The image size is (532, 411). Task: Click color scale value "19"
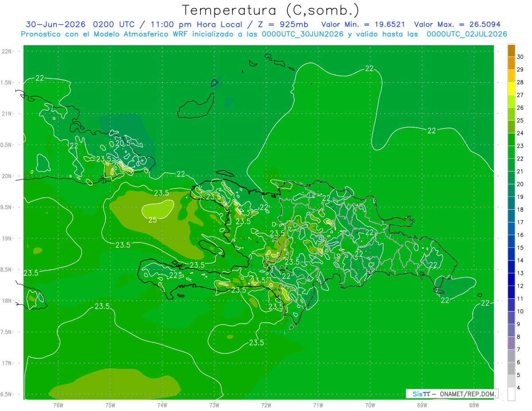coord(520,197)
